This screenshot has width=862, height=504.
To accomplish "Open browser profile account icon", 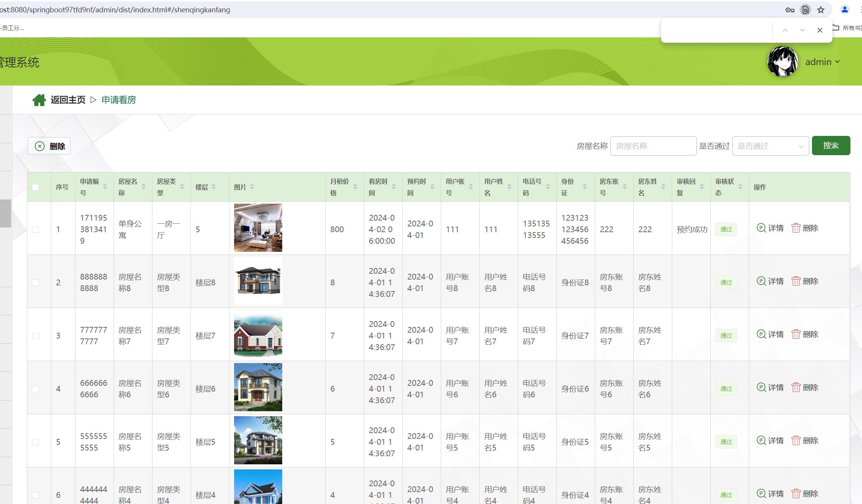I will click(x=845, y=10).
